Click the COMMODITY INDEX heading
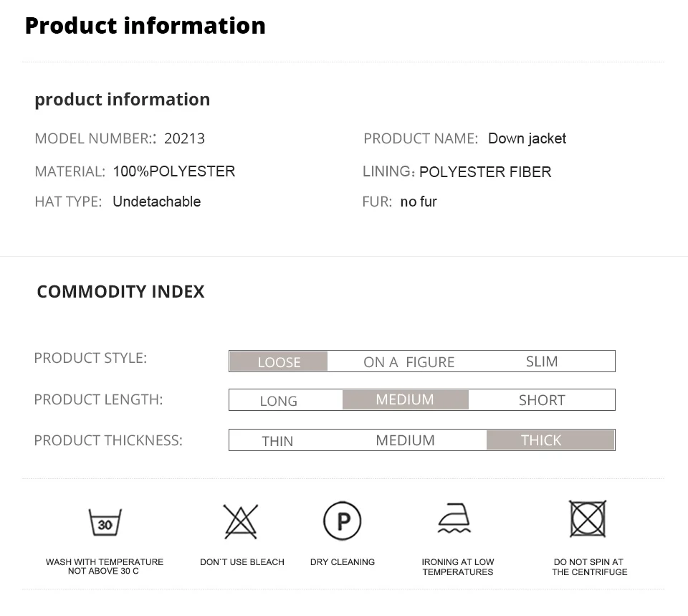The height and width of the screenshot is (616, 688). click(120, 292)
